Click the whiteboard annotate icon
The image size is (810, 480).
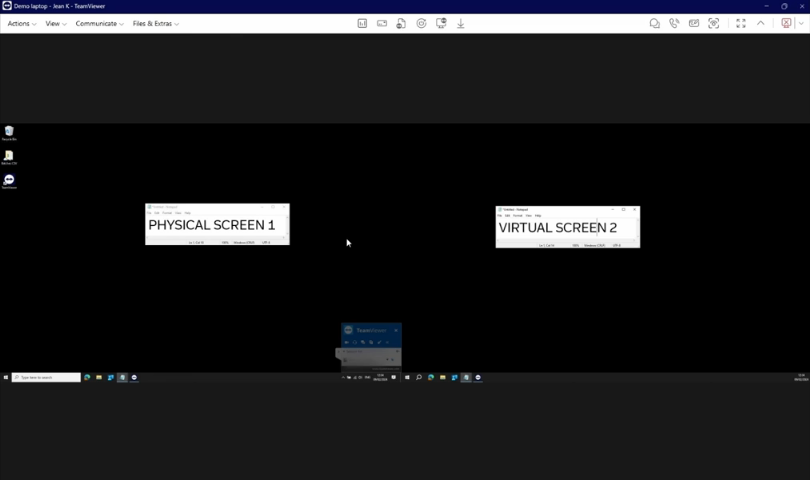click(694, 23)
